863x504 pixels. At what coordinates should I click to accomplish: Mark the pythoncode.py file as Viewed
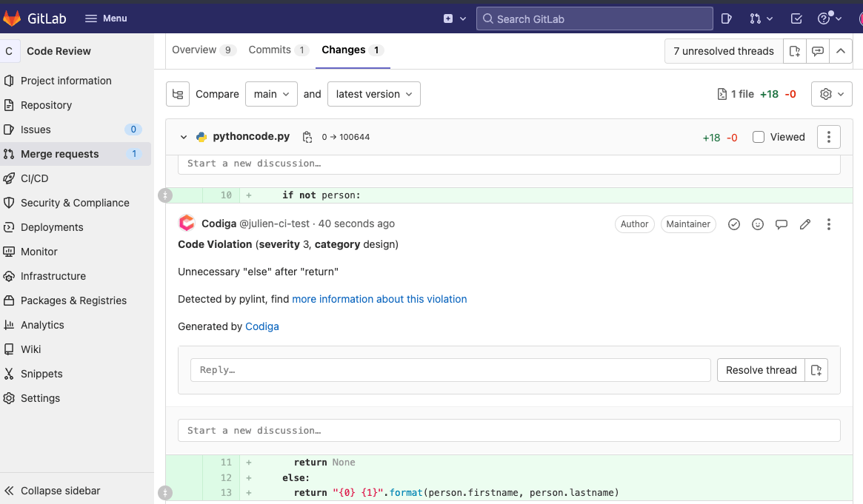pyautogui.click(x=759, y=136)
